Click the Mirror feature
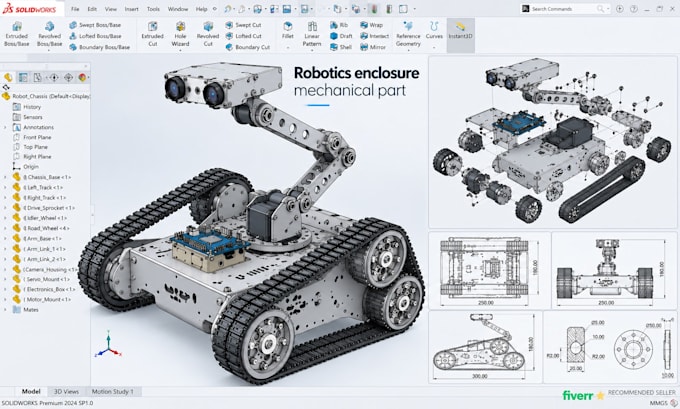The height and width of the screenshot is (409, 680). click(x=373, y=47)
